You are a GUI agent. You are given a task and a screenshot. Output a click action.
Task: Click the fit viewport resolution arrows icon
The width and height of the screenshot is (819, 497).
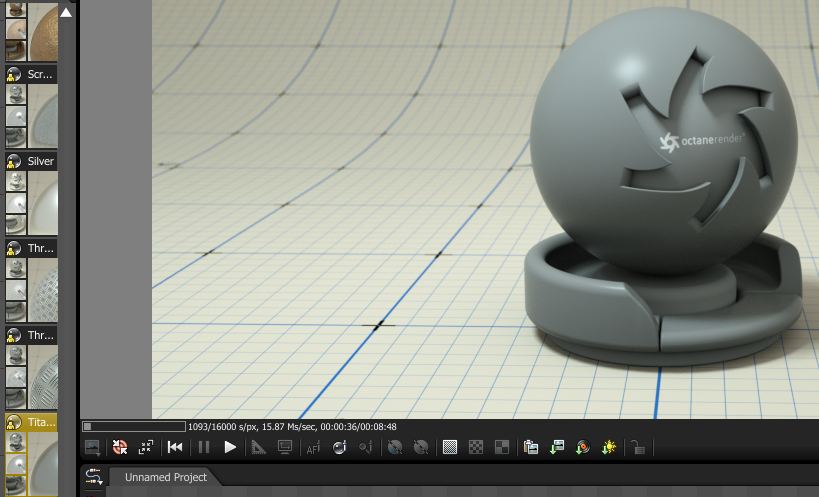point(146,447)
